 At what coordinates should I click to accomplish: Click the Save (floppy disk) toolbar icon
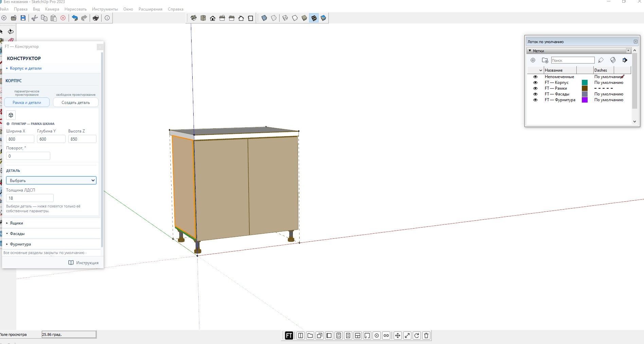23,18
